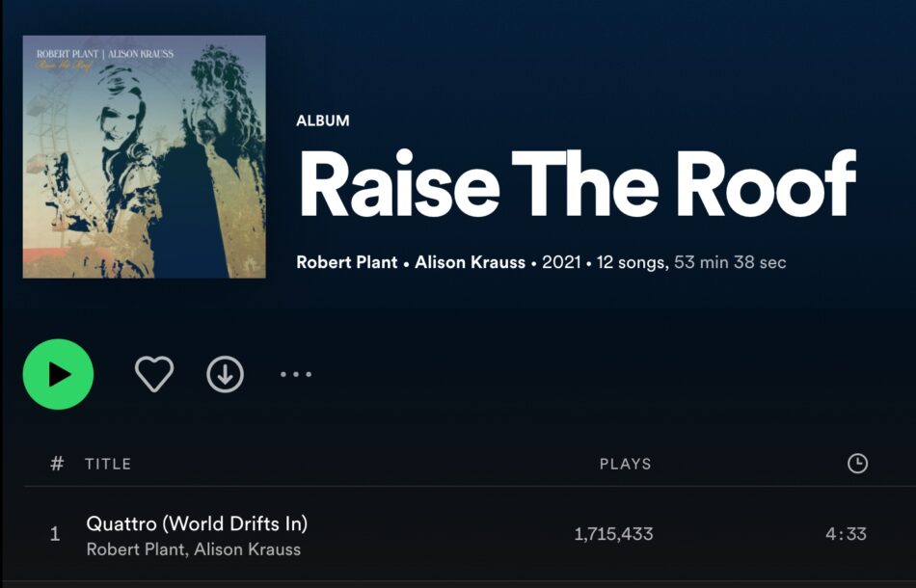This screenshot has height=588, width=916.
Task: Click the # track number column header
Action: point(57,464)
